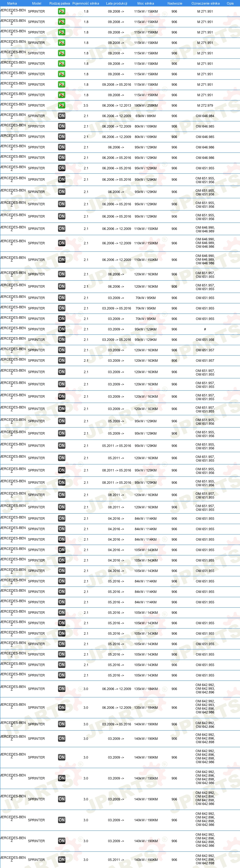Click ON icon in row with only OM 651.956
Viewport: 240px width, 868px height.
62,340
